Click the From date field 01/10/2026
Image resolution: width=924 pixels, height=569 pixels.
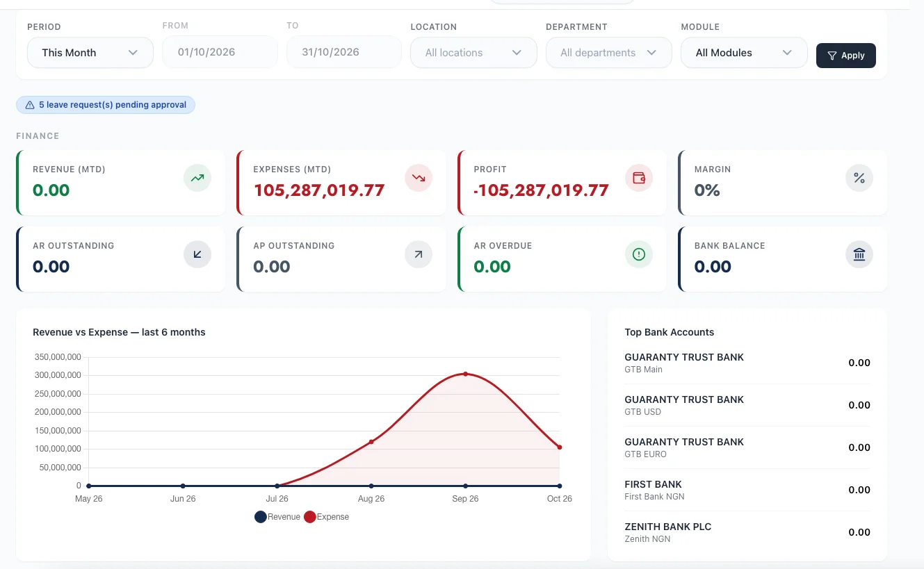point(220,52)
